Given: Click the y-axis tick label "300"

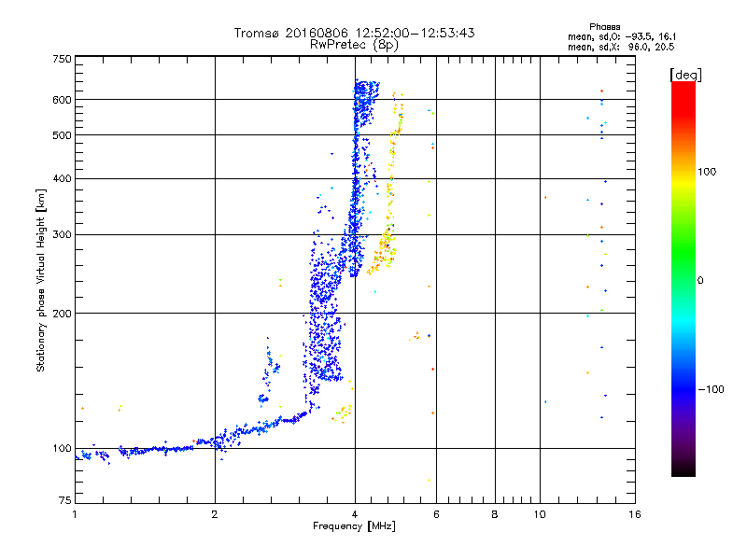Looking at the screenshot, I should click(62, 234).
